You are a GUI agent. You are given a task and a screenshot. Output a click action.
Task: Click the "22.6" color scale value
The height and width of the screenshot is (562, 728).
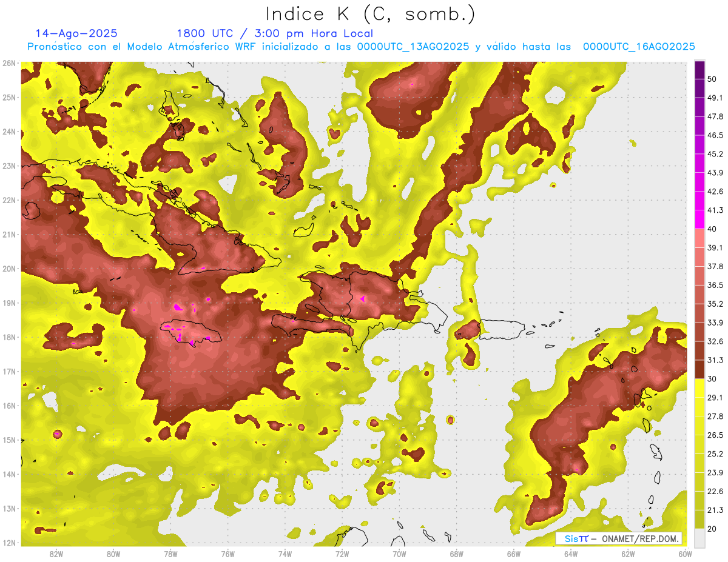[x=715, y=491]
